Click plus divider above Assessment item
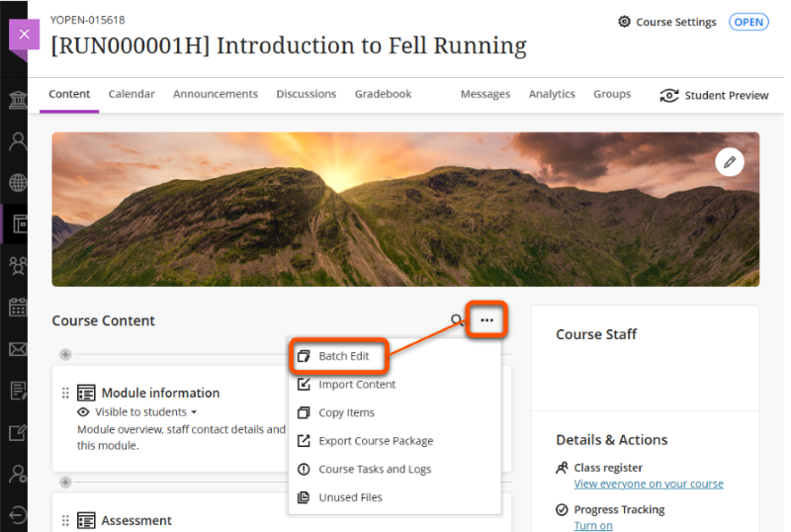The height and width of the screenshot is (532, 791). [x=65, y=483]
